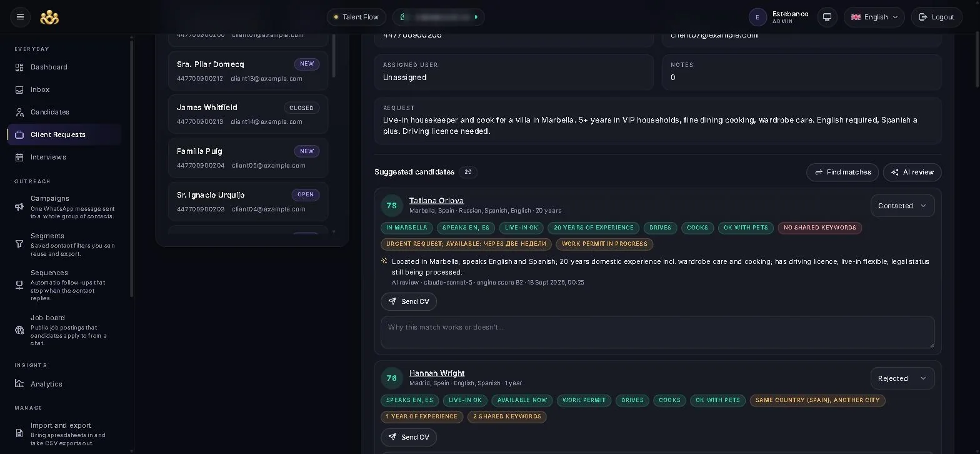Select Sra. Pilar Domecq request card
Screen dimensions: 980x454
point(248,71)
